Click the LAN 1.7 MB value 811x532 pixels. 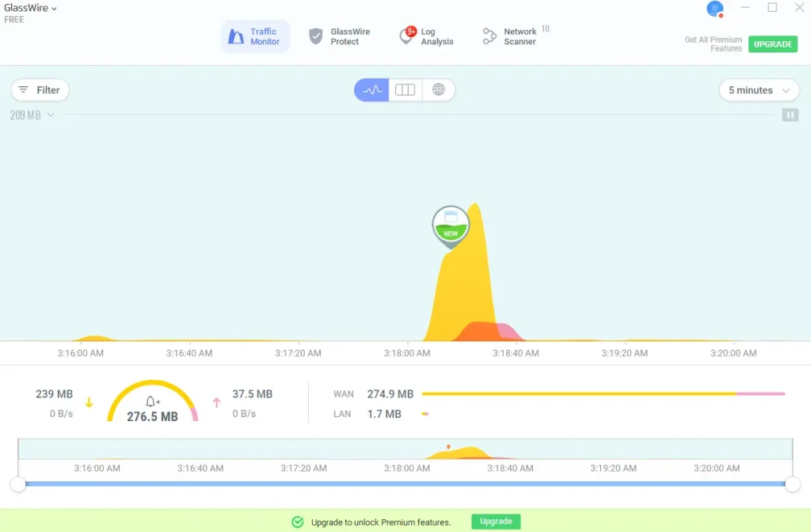point(384,414)
